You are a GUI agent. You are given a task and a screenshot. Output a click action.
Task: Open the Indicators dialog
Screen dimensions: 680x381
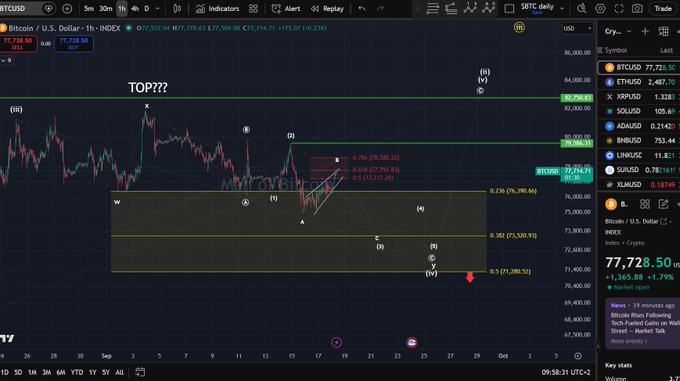coord(217,8)
